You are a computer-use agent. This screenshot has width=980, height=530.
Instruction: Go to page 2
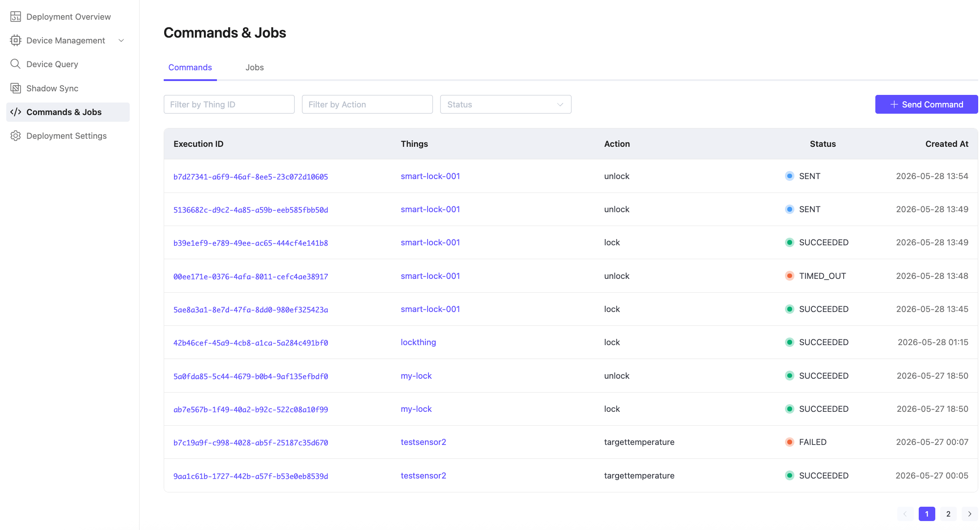tap(948, 514)
